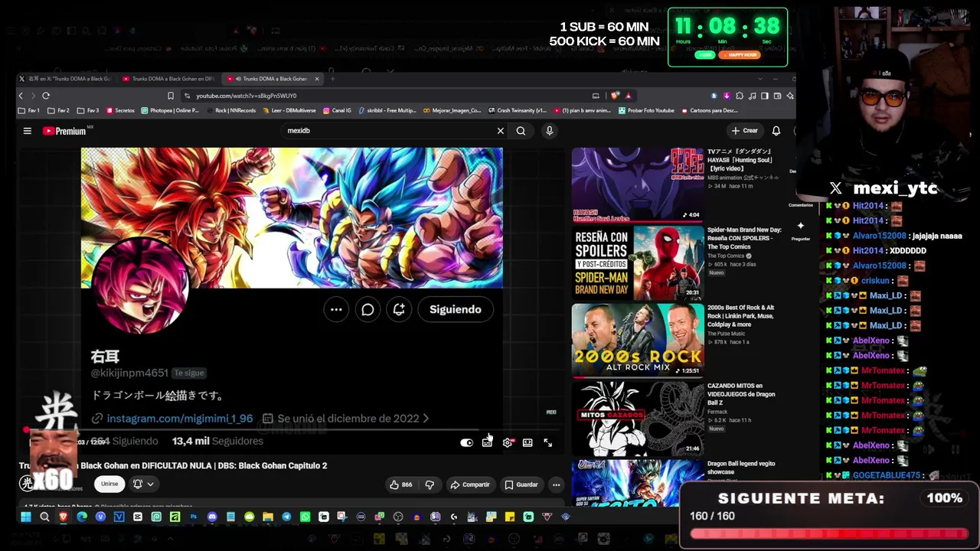Close the active Trunks DOMA tab
Viewport: 980px width, 551px height.
317,79
